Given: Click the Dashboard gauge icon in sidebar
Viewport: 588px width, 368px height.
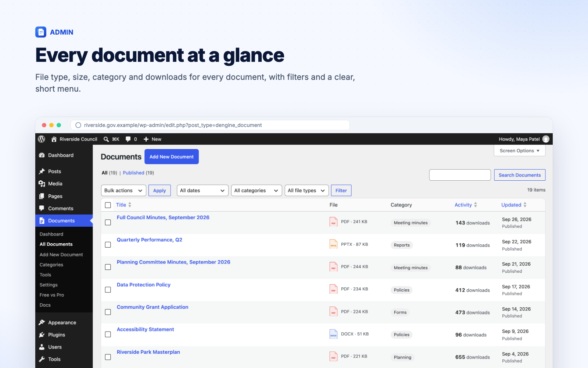Looking at the screenshot, I should click(x=42, y=155).
